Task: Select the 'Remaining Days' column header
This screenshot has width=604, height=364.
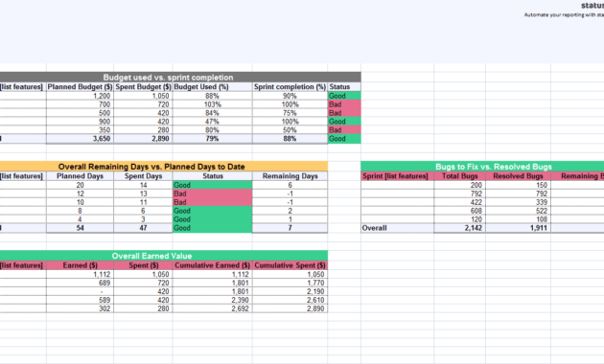Action: (x=290, y=176)
